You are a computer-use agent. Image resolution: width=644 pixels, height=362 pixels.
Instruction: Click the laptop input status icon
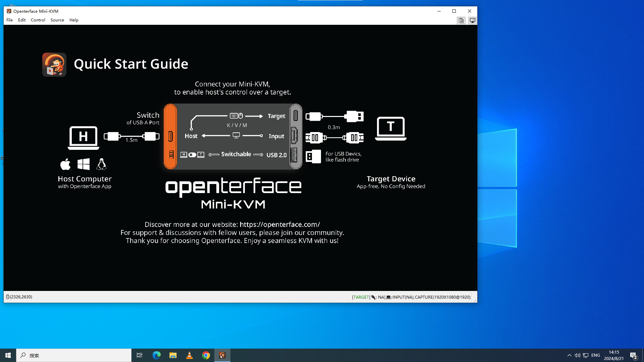(388, 297)
